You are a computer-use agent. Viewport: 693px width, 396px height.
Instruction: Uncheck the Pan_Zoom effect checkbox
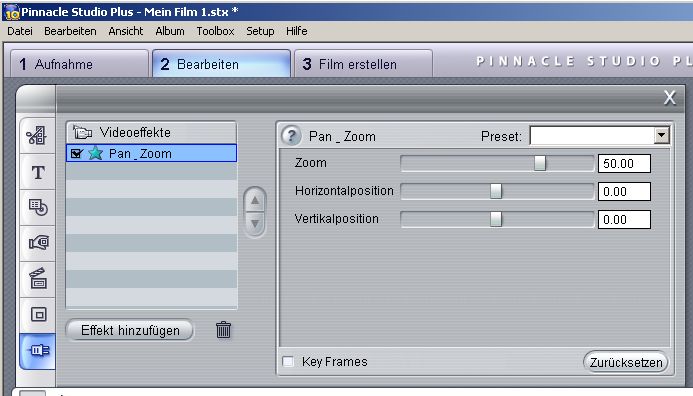(x=76, y=153)
